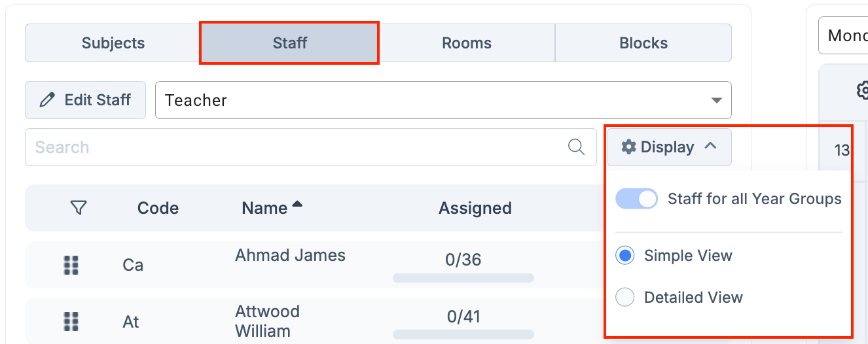Click the gear icon in Display button
868x344 pixels.
[x=628, y=147]
